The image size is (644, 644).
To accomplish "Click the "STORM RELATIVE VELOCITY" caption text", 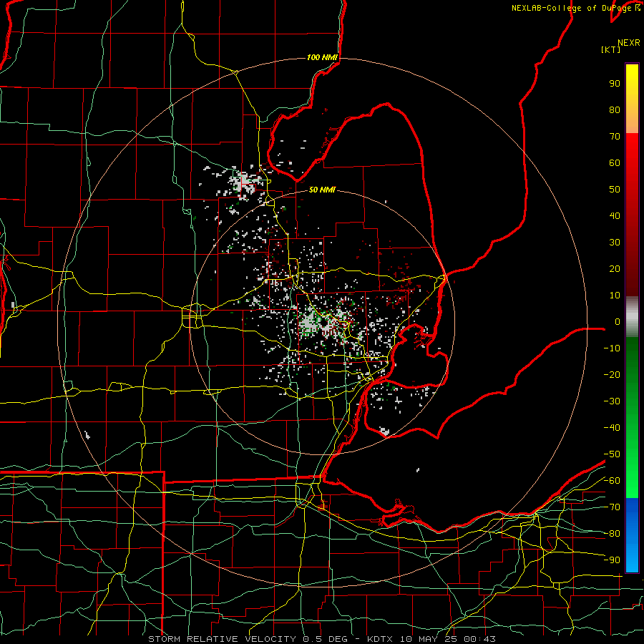I will (x=222, y=639).
